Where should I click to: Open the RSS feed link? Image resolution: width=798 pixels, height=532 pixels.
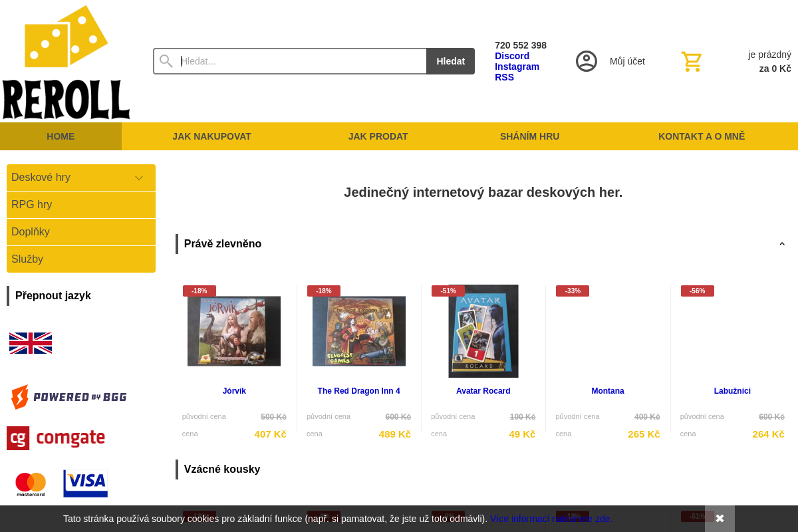click(504, 77)
